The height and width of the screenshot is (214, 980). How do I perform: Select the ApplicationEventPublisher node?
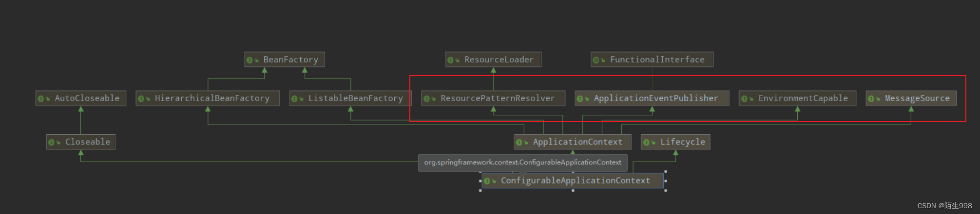652,98
